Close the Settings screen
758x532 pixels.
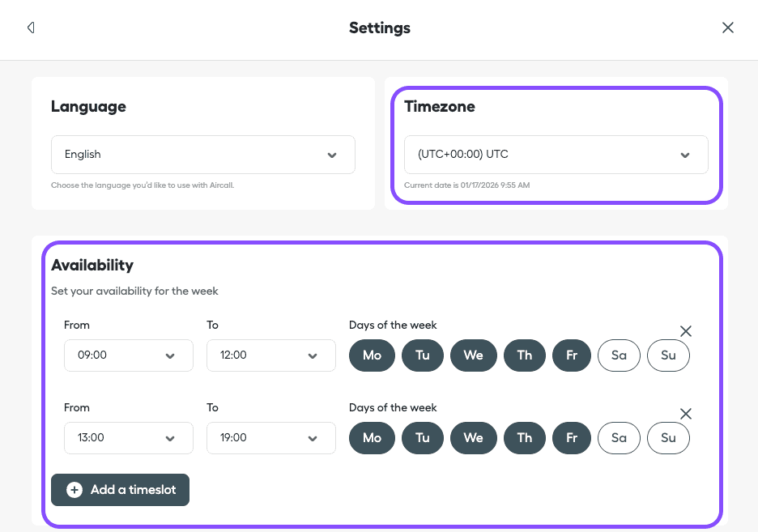pyautogui.click(x=727, y=27)
